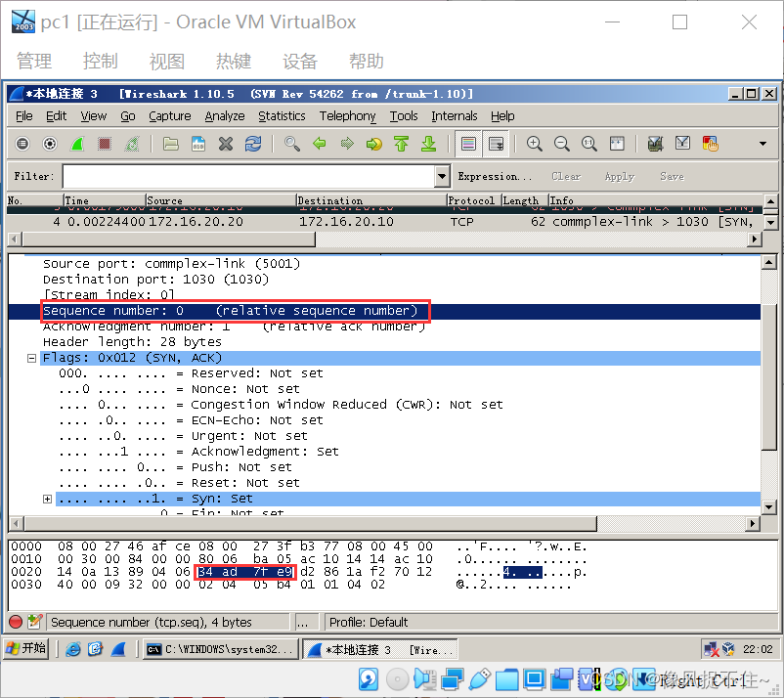784x698 pixels.
Task: Open the Windows Start button
Action: tap(26, 648)
